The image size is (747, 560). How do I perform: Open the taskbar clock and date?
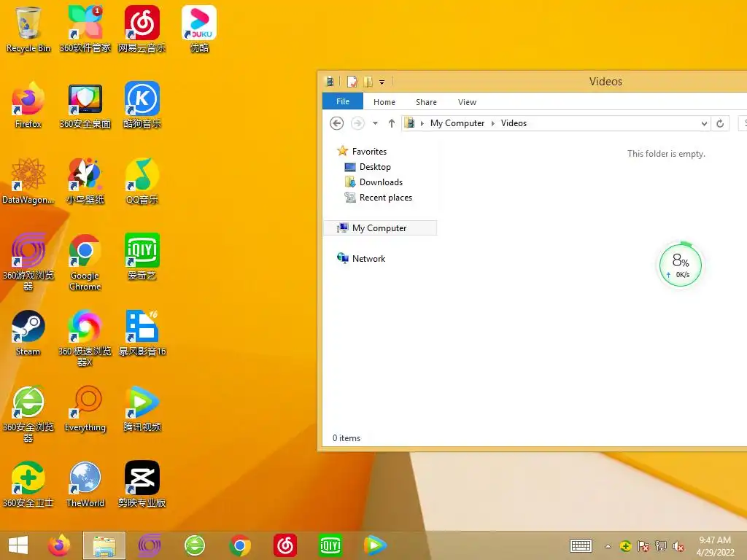[x=715, y=546]
